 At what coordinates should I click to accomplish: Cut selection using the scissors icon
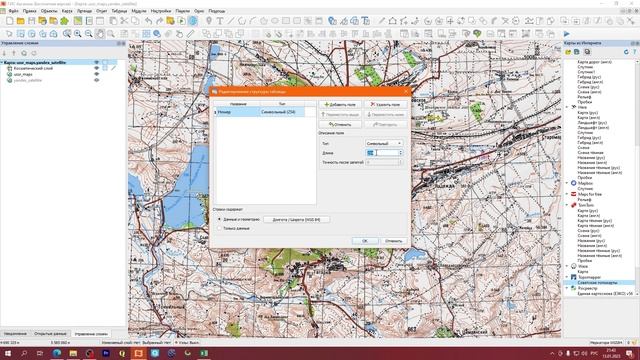point(124,21)
